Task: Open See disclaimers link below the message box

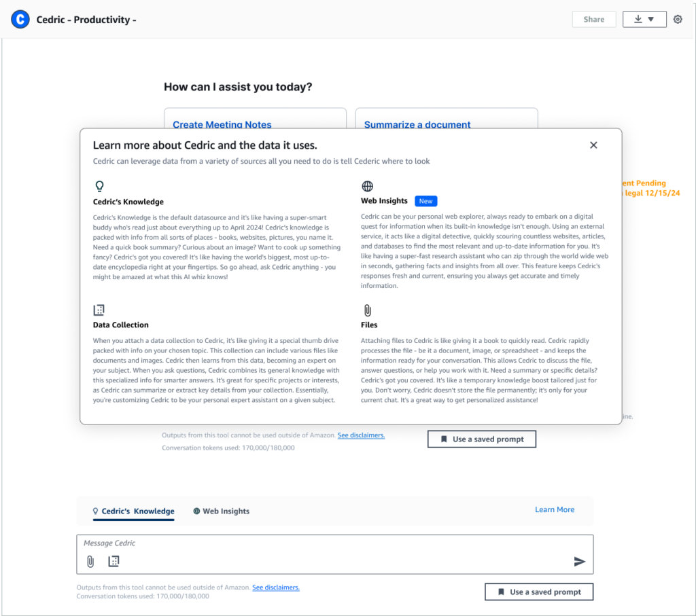Action: point(275,587)
